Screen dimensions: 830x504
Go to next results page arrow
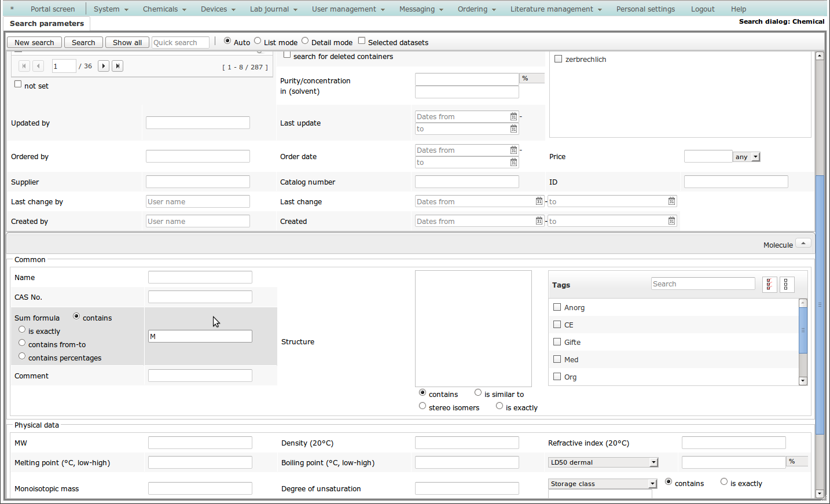tap(104, 66)
